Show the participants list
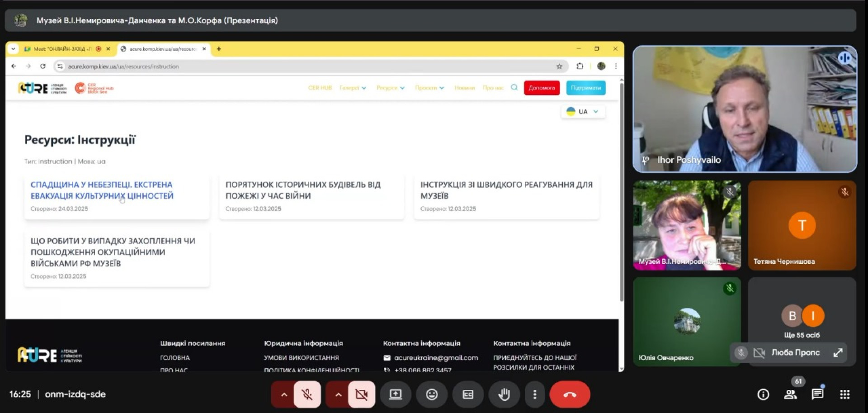Image resolution: width=868 pixels, height=413 pixels. coord(790,394)
